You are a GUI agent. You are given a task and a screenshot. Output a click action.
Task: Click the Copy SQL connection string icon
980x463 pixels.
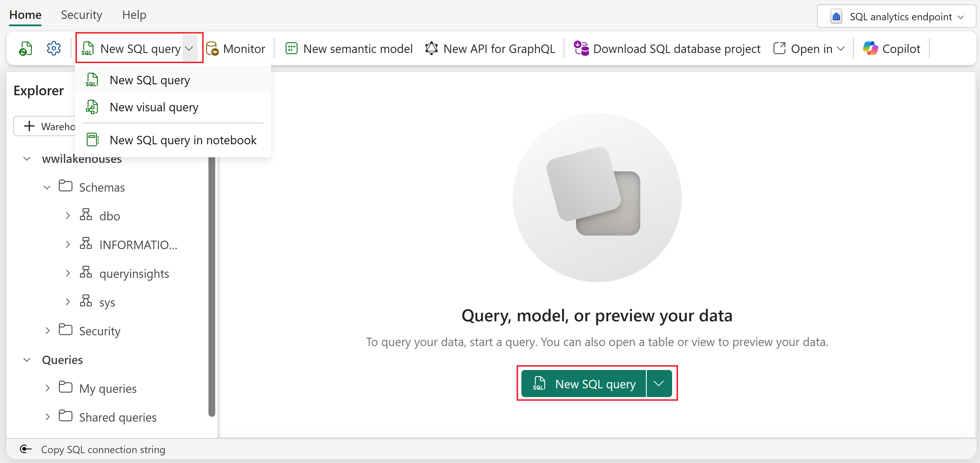[25, 449]
